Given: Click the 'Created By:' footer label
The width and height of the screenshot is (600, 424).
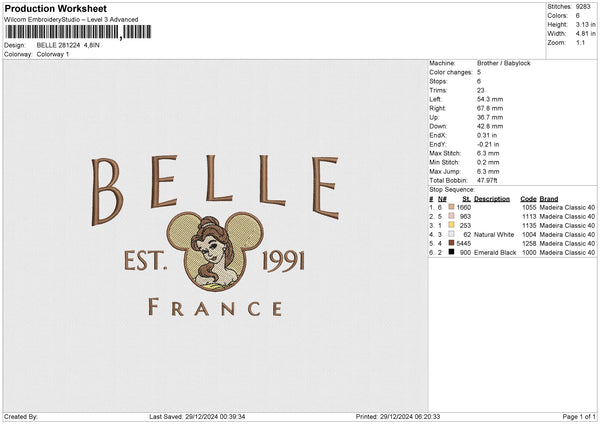Looking at the screenshot, I should click(21, 416).
